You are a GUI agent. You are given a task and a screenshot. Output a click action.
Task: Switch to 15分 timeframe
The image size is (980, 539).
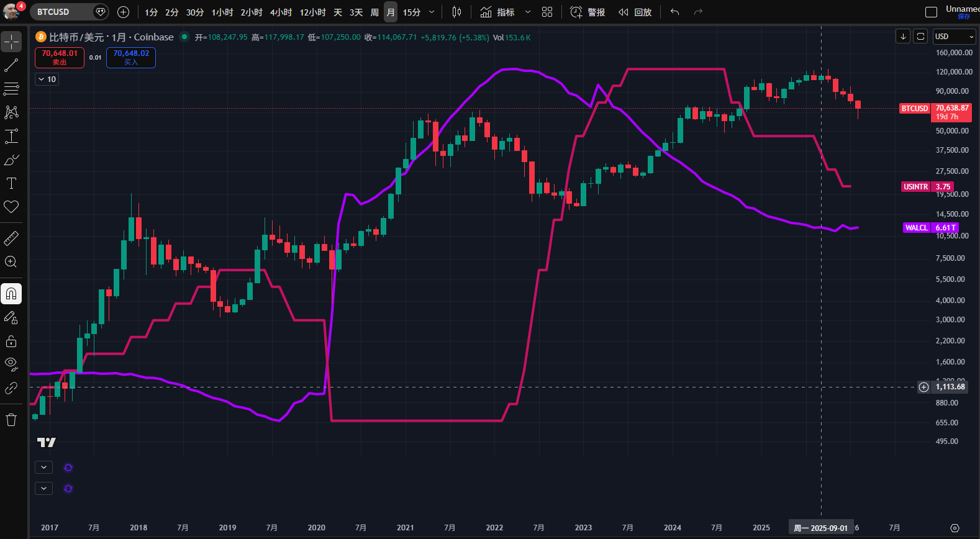click(x=412, y=12)
